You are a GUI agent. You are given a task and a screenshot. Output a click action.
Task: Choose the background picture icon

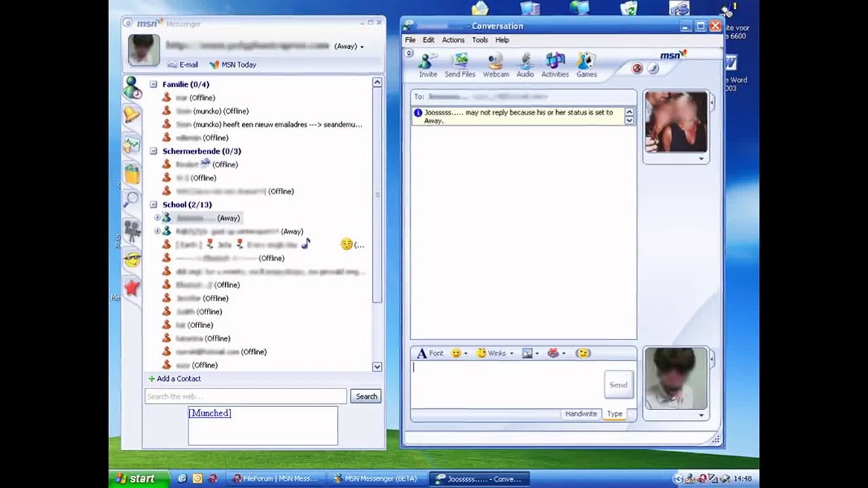tap(527, 353)
